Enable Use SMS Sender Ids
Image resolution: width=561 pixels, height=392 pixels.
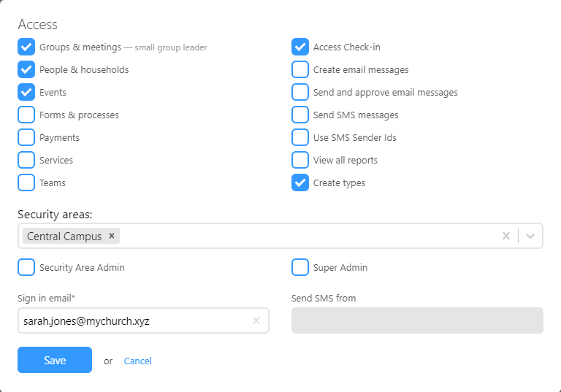[x=299, y=137]
